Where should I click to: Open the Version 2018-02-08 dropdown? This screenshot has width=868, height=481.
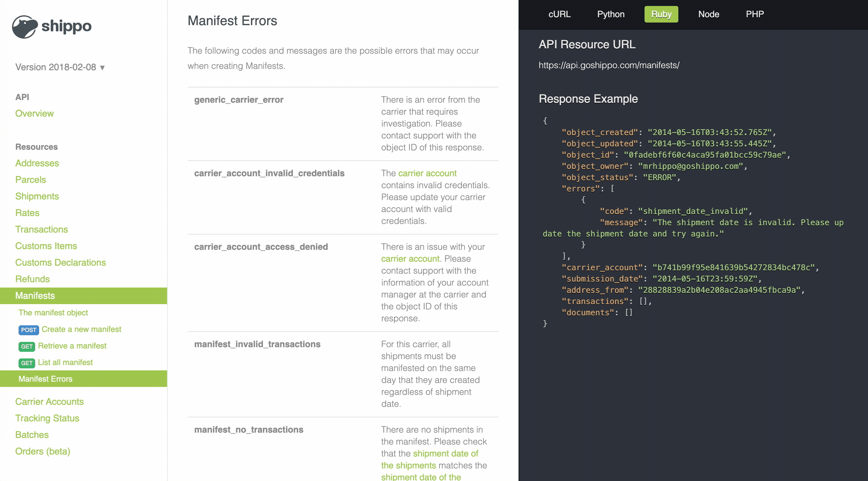click(x=60, y=67)
